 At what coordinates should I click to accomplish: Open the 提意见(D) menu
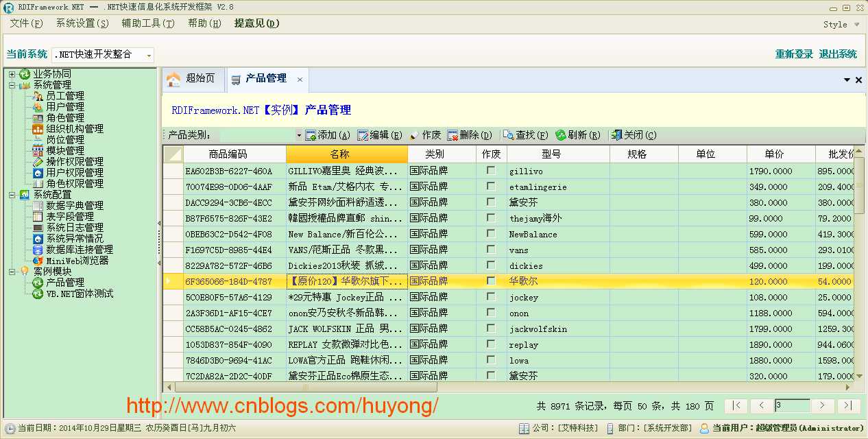coord(256,23)
